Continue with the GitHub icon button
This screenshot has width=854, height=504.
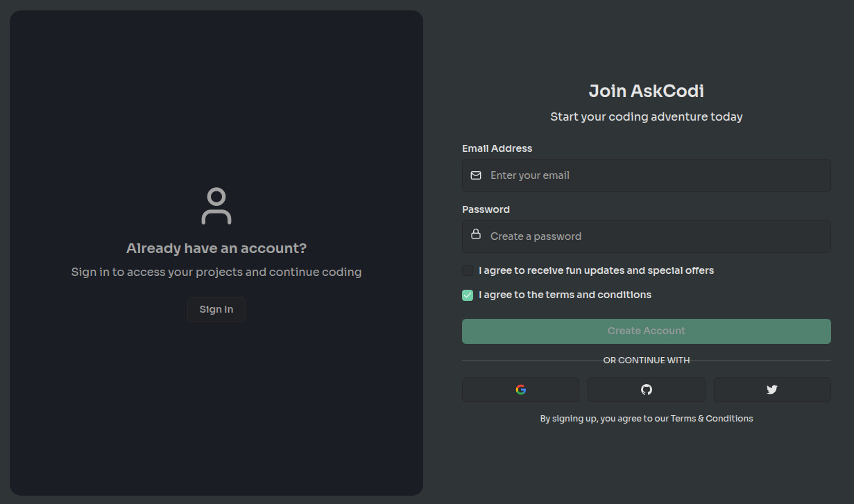click(646, 390)
